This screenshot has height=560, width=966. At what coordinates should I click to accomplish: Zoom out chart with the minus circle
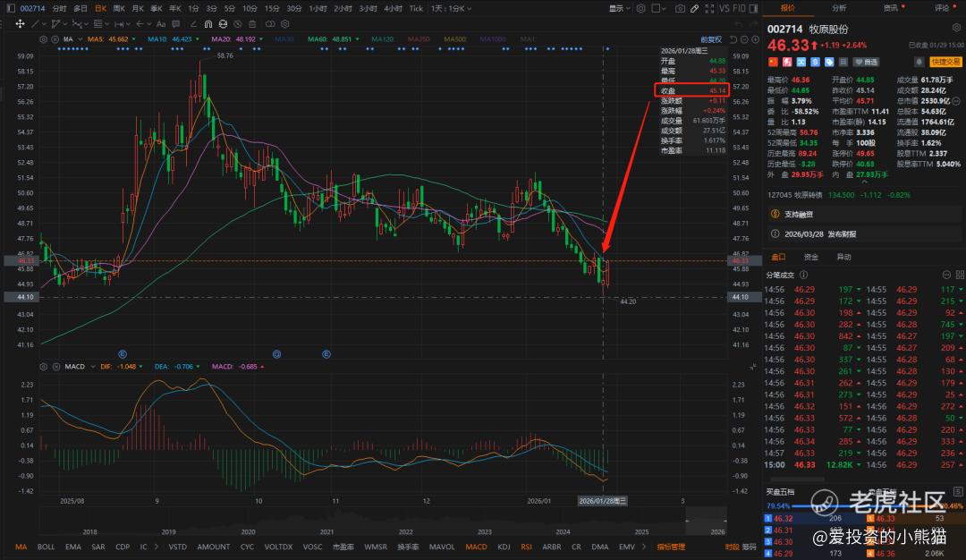click(x=744, y=39)
